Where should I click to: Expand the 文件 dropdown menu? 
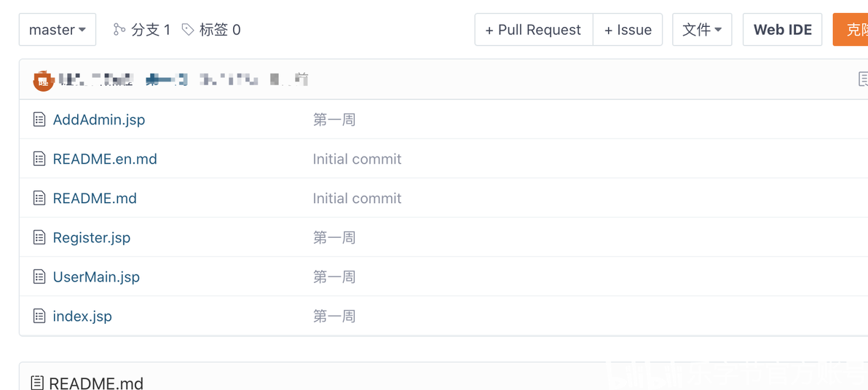pos(702,30)
